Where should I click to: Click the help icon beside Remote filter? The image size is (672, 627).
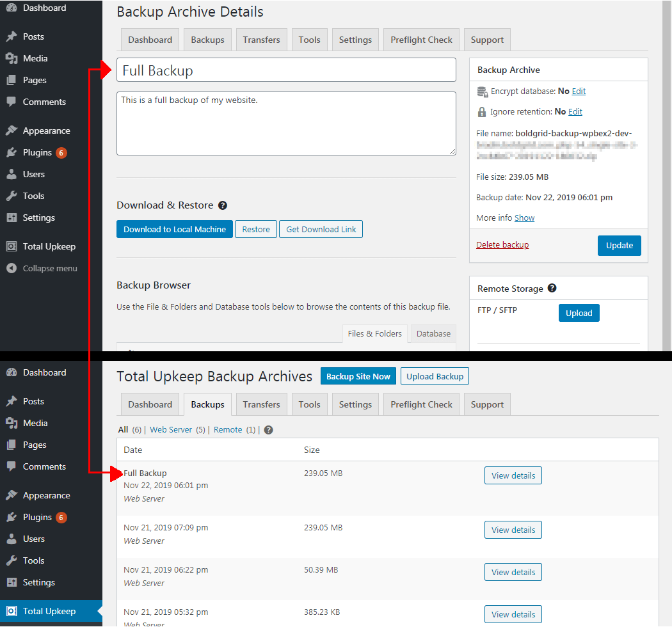268,430
